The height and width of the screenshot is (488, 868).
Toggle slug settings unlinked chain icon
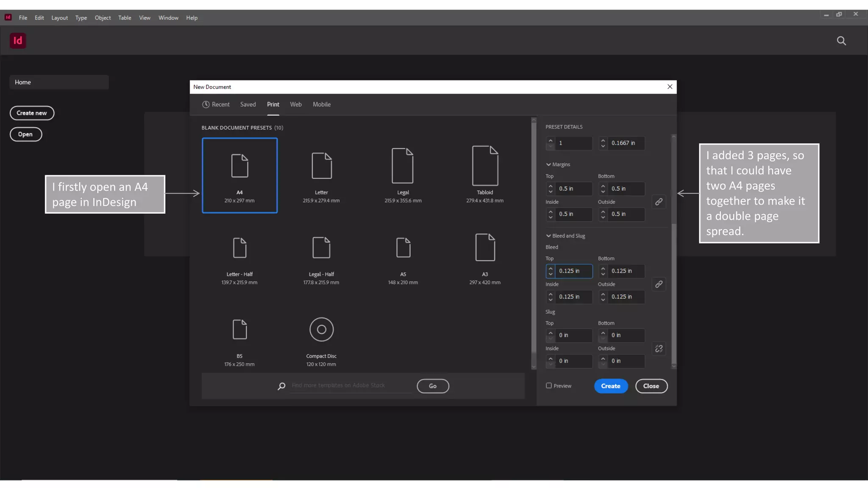click(659, 349)
